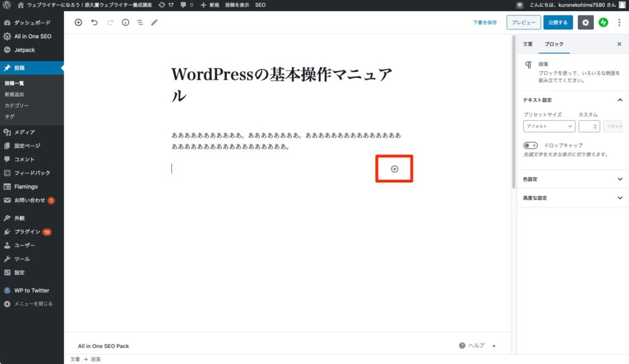
Task: Open the three-dot more options menu
Action: 619,23
